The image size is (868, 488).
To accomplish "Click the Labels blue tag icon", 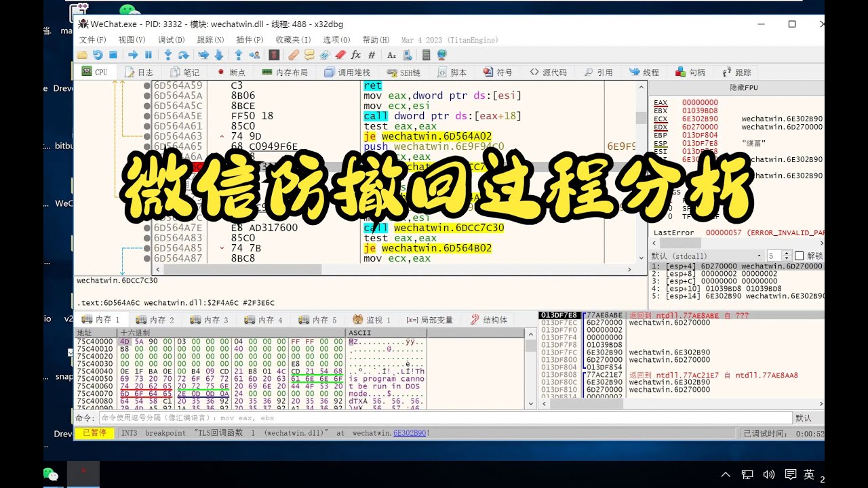I will [325, 55].
